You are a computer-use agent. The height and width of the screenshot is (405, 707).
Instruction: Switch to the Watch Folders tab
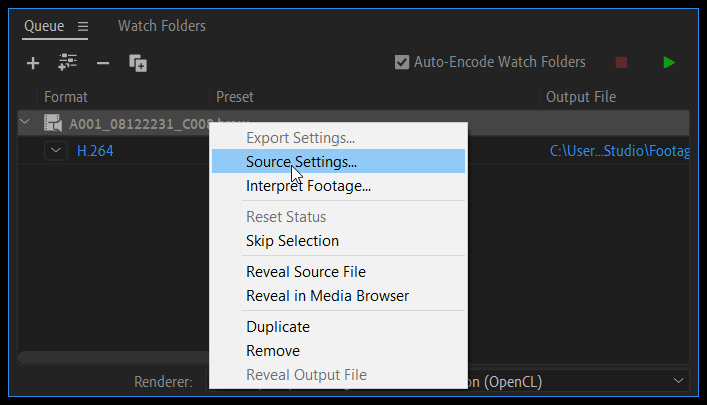point(161,25)
